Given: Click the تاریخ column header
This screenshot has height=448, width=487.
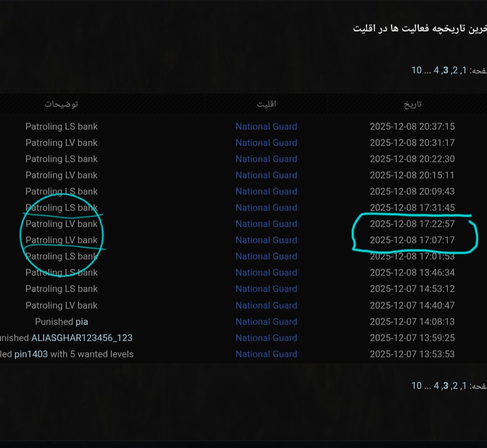Looking at the screenshot, I should (412, 104).
